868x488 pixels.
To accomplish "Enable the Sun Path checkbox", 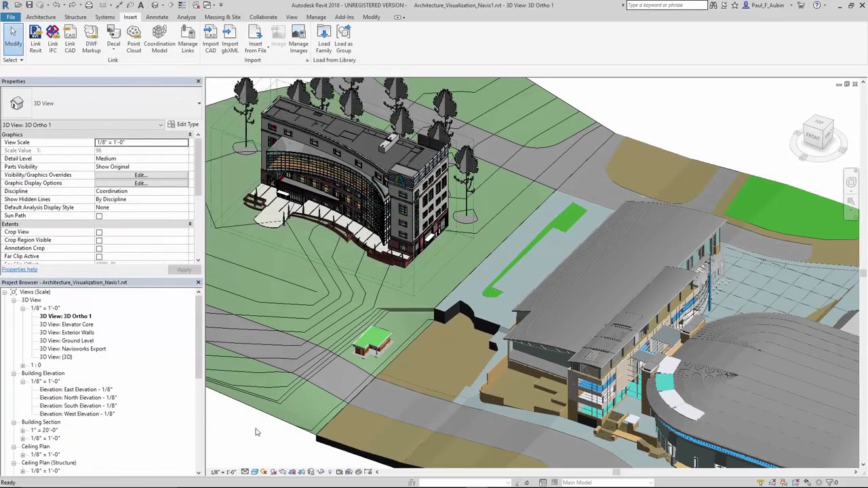I will (99, 216).
